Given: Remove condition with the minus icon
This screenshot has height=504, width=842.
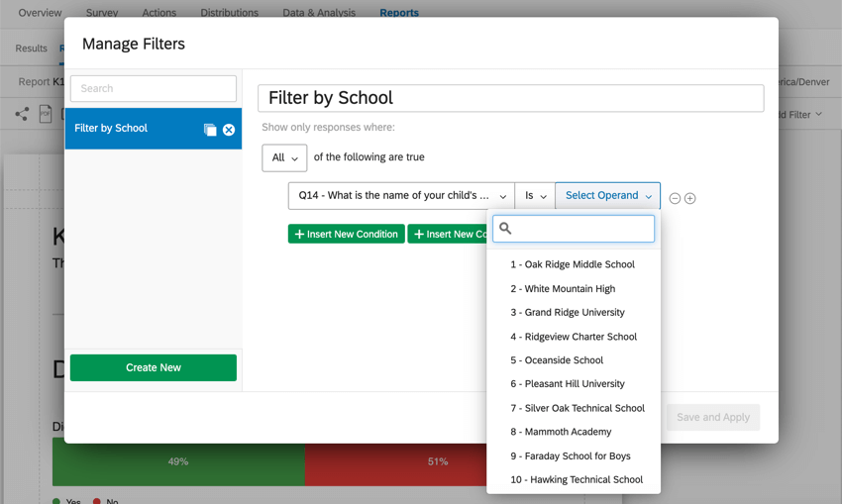Looking at the screenshot, I should click(675, 199).
